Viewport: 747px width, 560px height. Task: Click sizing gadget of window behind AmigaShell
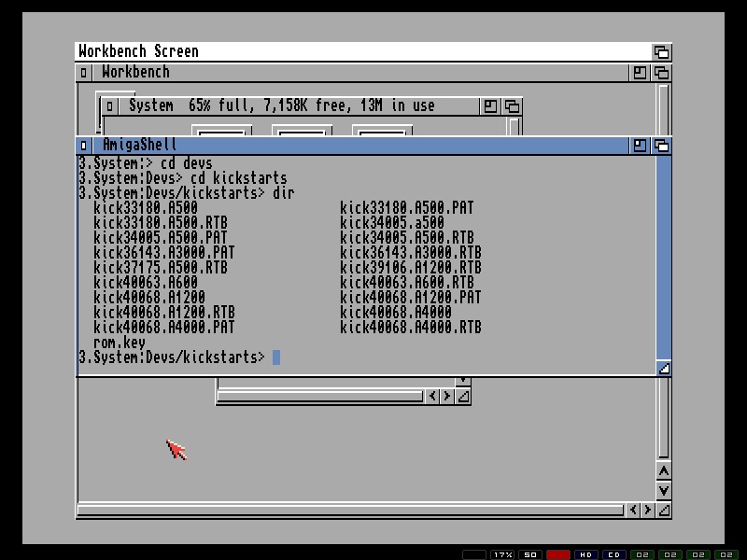[462, 396]
